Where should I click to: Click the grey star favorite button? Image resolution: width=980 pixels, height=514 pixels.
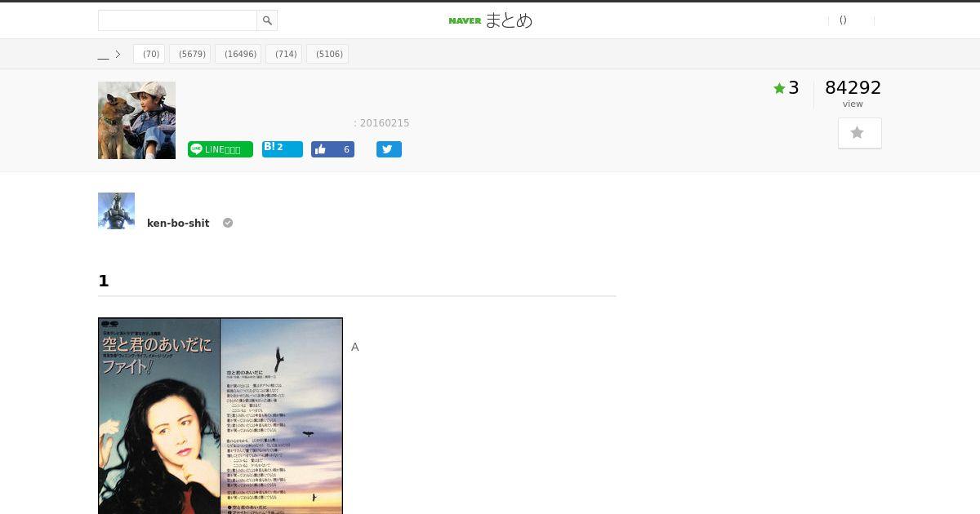(x=859, y=133)
